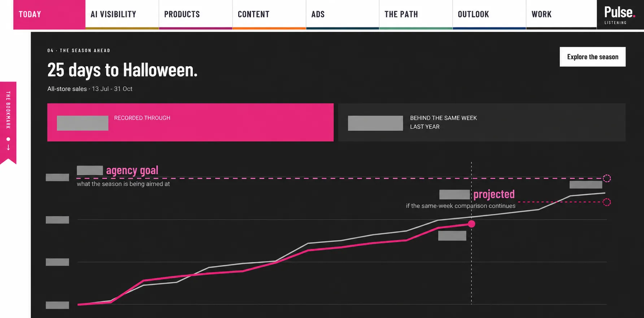Click the white dot on the bookmark ribbon
The width and height of the screenshot is (644, 318).
tap(8, 139)
